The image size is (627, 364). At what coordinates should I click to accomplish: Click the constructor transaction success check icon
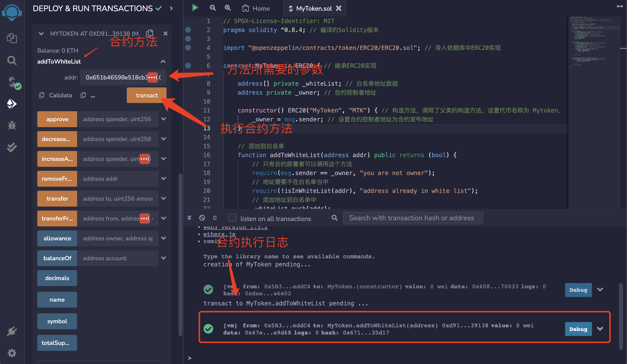click(208, 290)
